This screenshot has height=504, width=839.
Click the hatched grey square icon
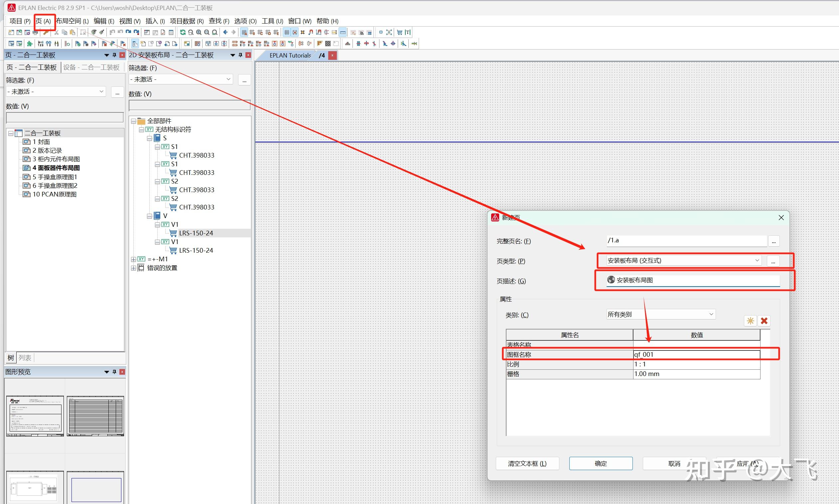click(328, 44)
